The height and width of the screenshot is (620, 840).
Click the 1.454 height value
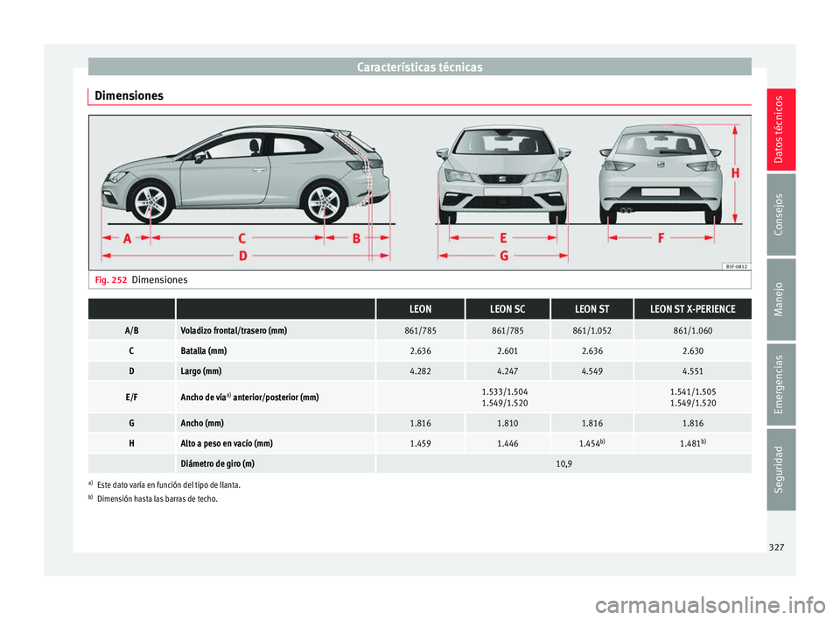592,444
